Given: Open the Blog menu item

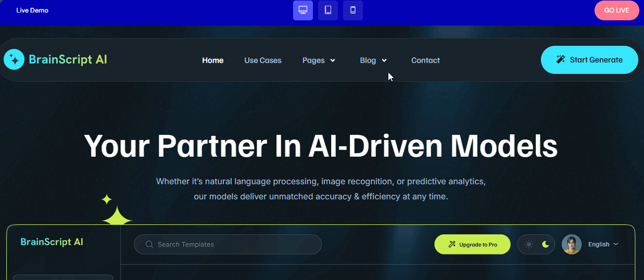Looking at the screenshot, I should [368, 60].
